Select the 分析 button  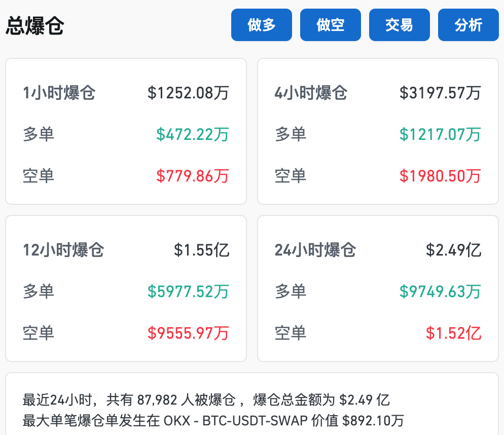(x=468, y=25)
